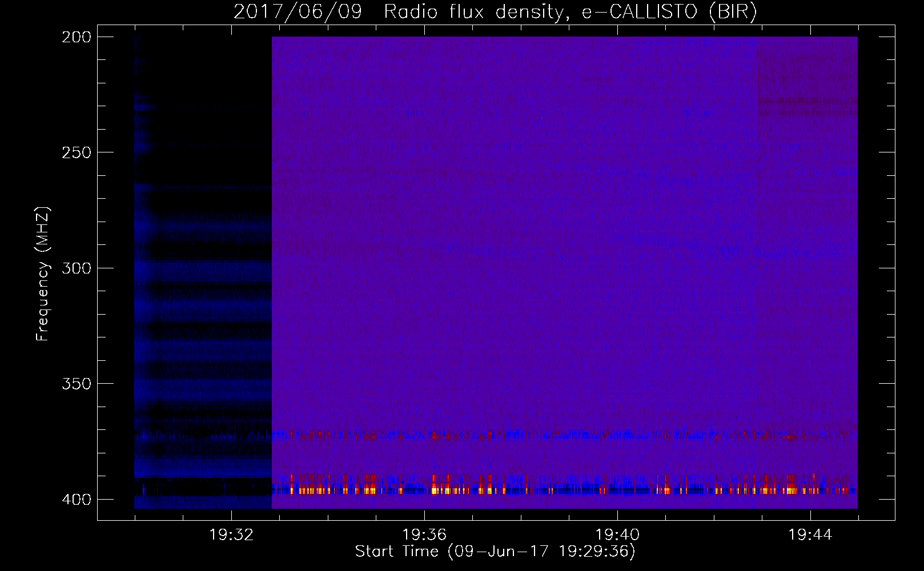
Task: Click the 'Frequency (MHZ)' axis label
Action: 43,274
